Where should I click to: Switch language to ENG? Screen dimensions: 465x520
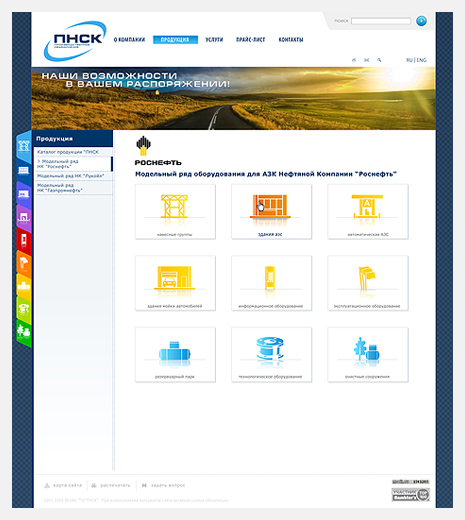[x=421, y=60]
